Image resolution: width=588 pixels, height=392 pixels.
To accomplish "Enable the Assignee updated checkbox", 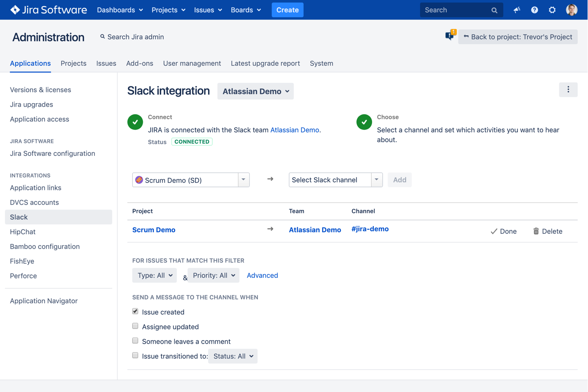I will [x=135, y=326].
